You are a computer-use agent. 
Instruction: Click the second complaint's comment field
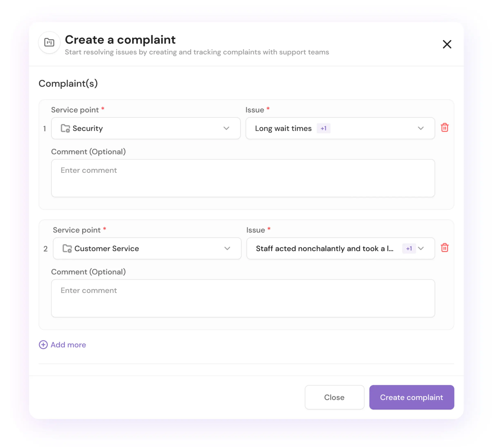[243, 298]
